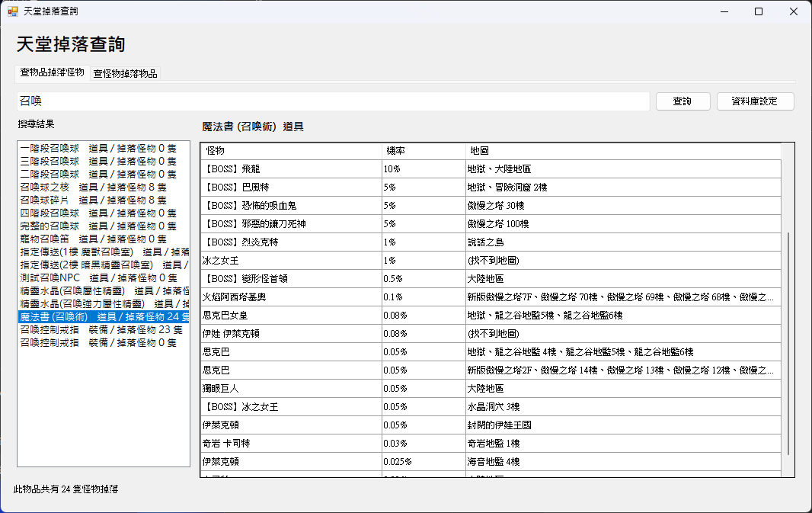Select 精靈水晶(召喚屬性精靈) result

click(x=104, y=290)
